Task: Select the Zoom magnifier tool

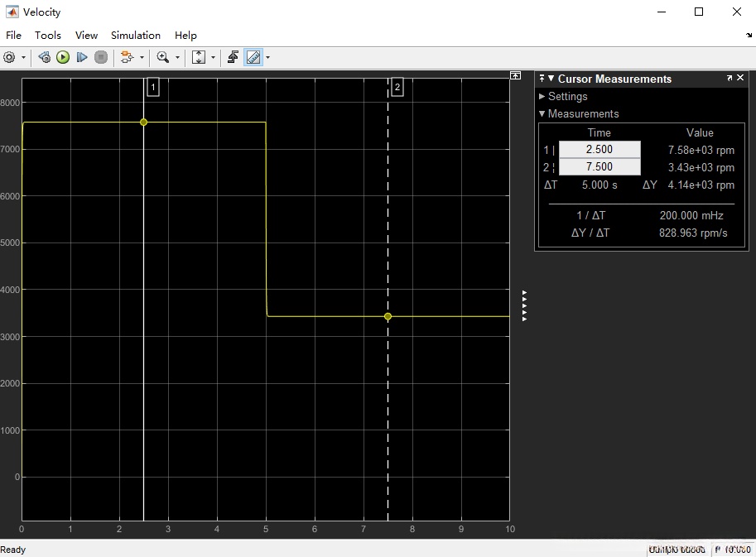Action: 162,57
